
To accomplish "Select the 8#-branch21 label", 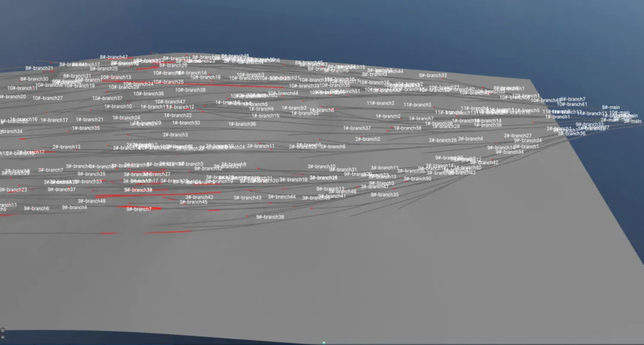I will tap(39, 68).
